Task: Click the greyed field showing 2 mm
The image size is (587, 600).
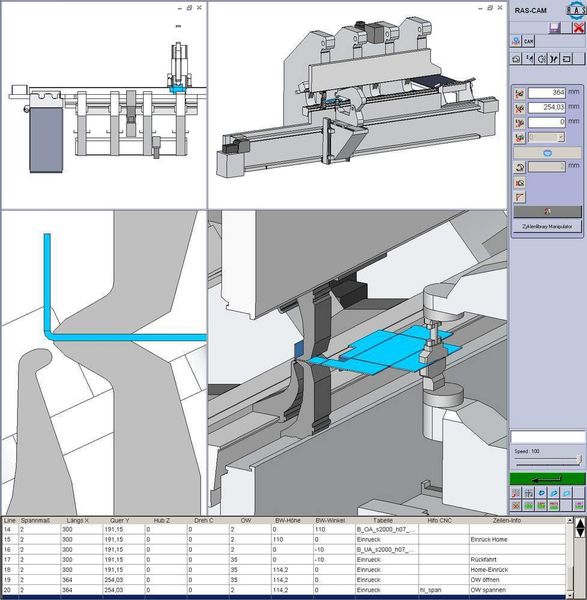Action: pyautogui.click(x=546, y=167)
